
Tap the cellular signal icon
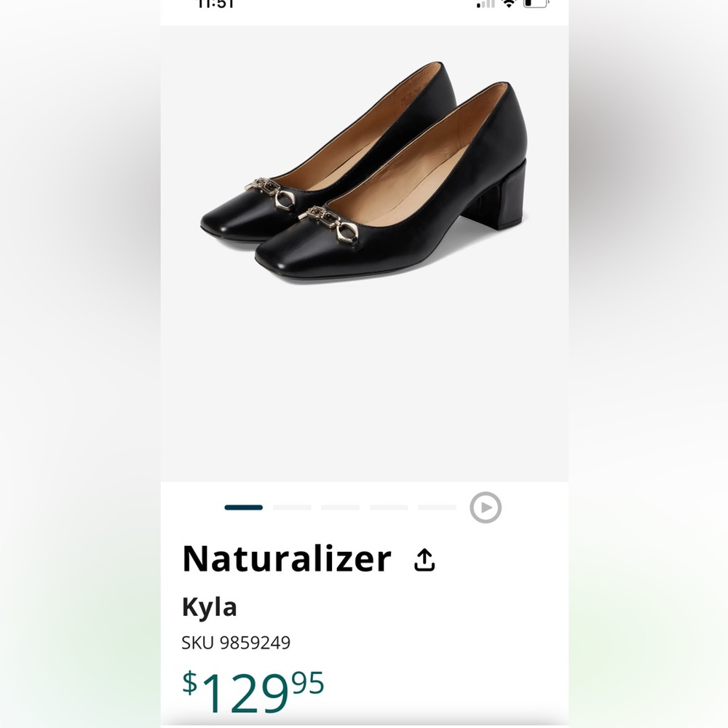484,4
